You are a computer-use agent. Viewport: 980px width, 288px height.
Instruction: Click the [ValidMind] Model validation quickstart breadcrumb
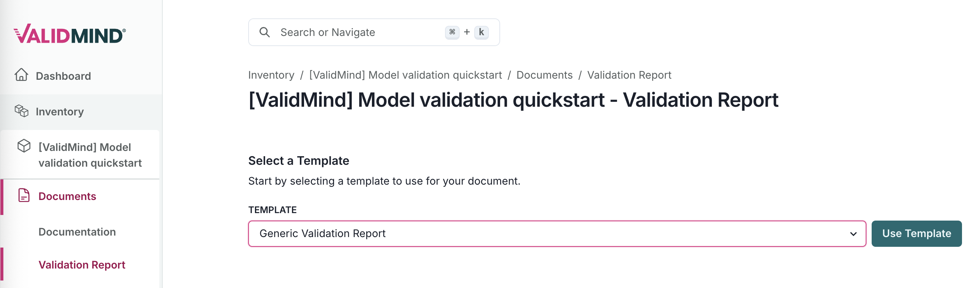(405, 75)
